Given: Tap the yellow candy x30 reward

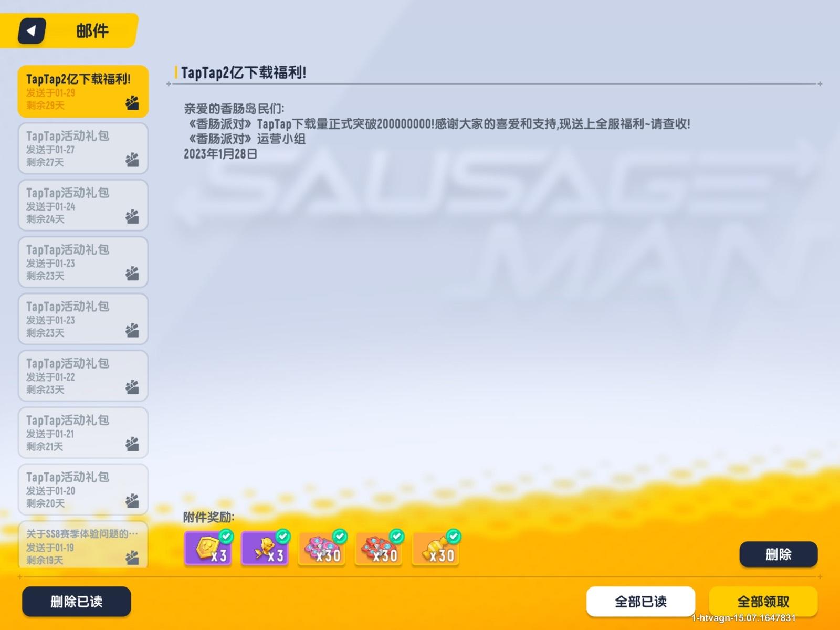Looking at the screenshot, I should [436, 548].
